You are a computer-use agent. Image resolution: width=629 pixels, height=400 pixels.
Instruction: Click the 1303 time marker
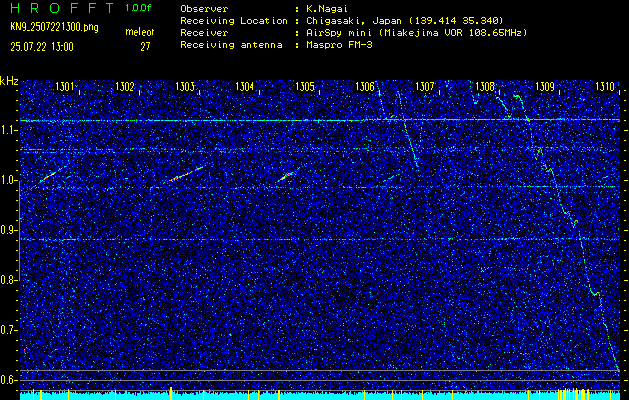click(185, 87)
